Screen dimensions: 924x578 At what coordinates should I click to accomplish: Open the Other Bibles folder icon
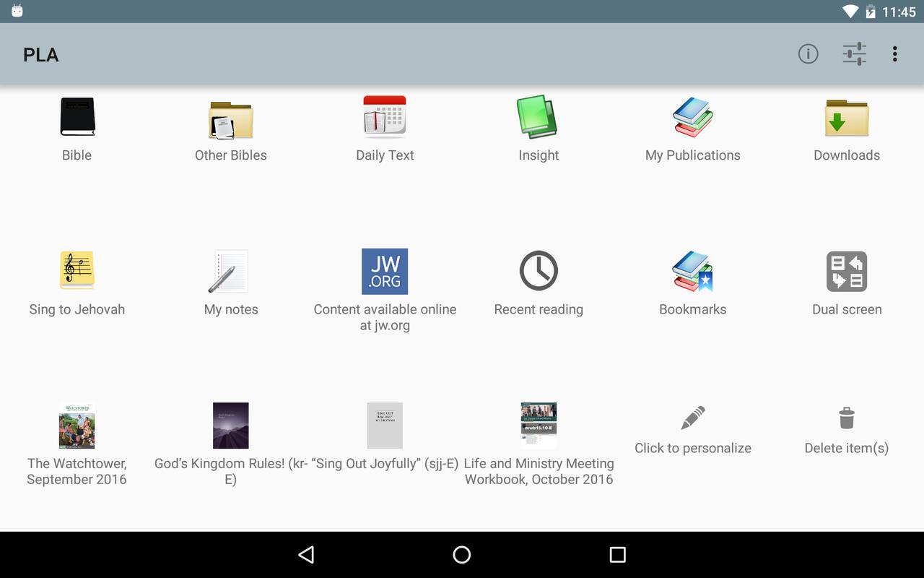(x=231, y=120)
